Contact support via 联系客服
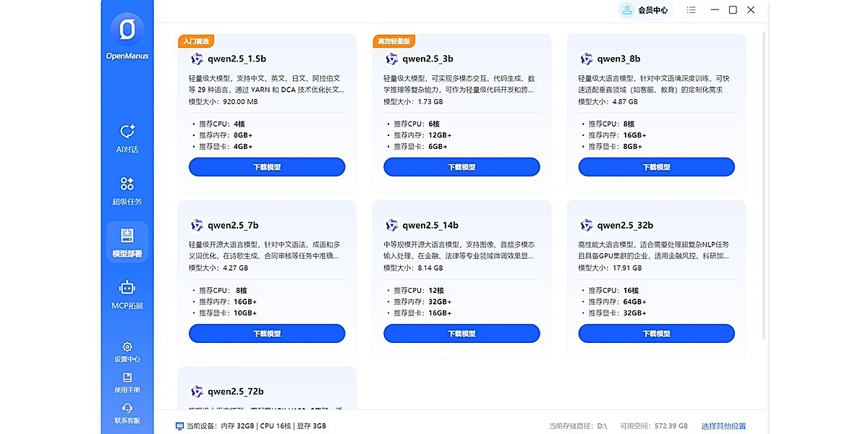The width and height of the screenshot is (868, 434). tap(127, 412)
